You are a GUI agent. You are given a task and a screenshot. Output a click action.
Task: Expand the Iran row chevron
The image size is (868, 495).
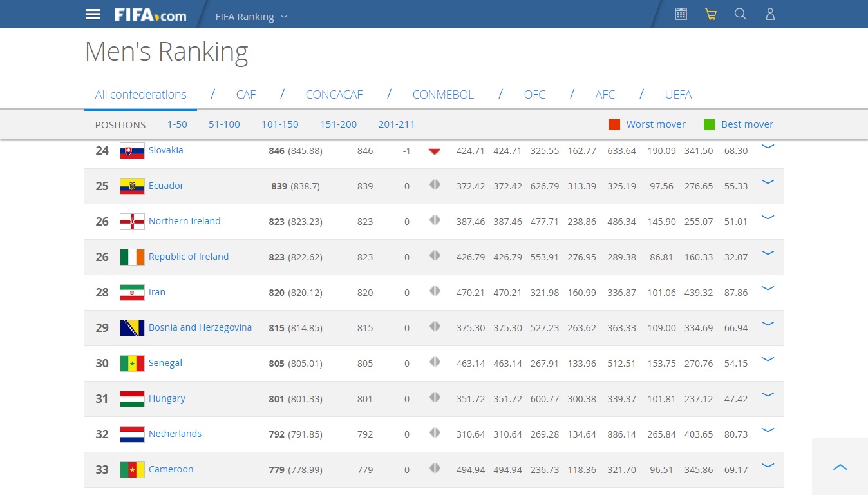pyautogui.click(x=767, y=289)
